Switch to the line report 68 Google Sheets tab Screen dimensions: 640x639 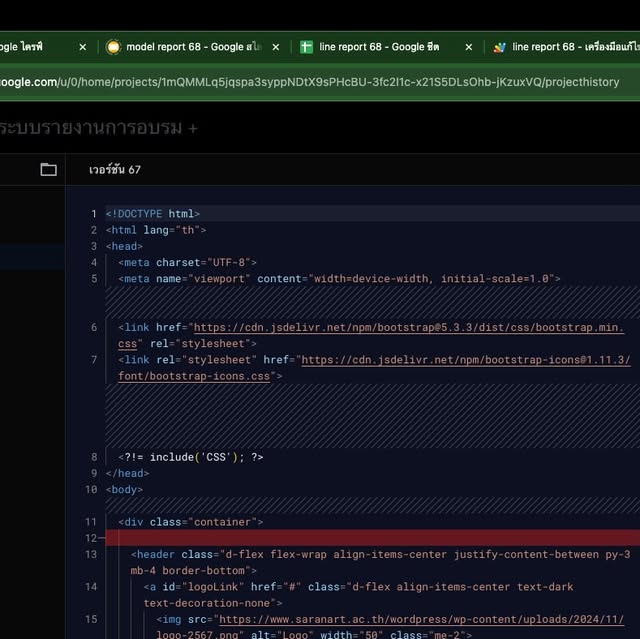379,47
